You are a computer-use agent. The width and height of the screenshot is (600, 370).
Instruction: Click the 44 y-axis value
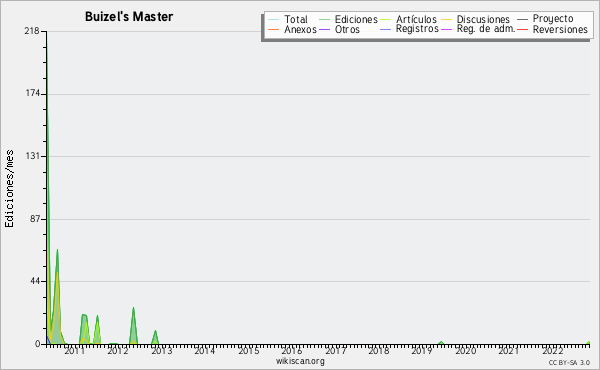tap(34, 281)
